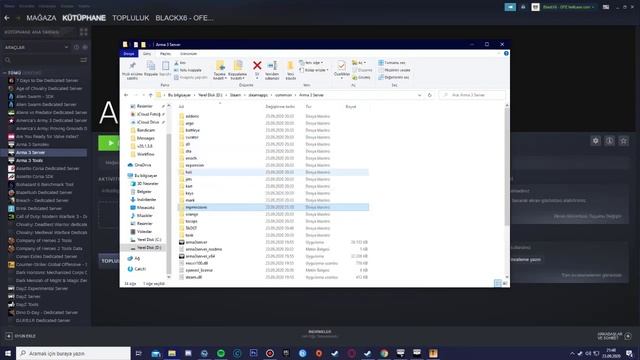Image resolution: width=640 pixels, height=360 pixels.
Task: Select the keys folder
Action: coord(189,193)
